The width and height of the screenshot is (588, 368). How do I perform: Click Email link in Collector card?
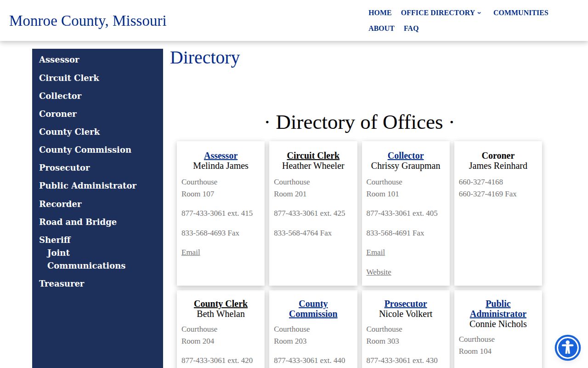tap(375, 252)
